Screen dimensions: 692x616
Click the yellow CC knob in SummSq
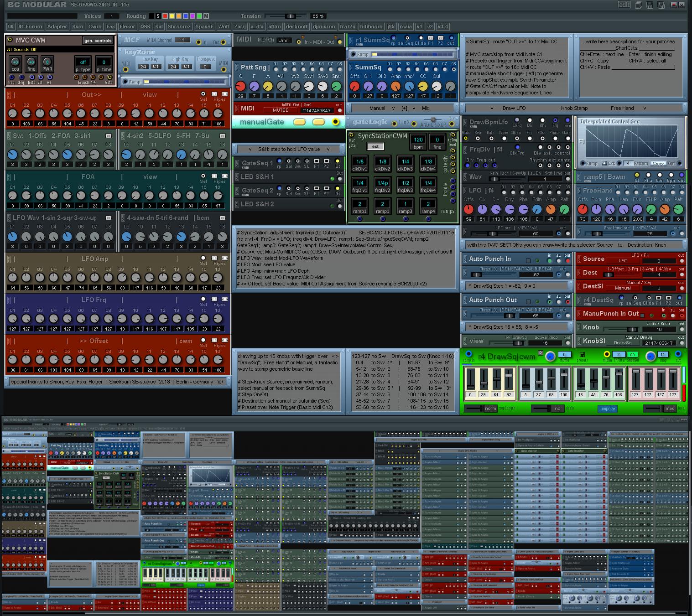point(423,86)
